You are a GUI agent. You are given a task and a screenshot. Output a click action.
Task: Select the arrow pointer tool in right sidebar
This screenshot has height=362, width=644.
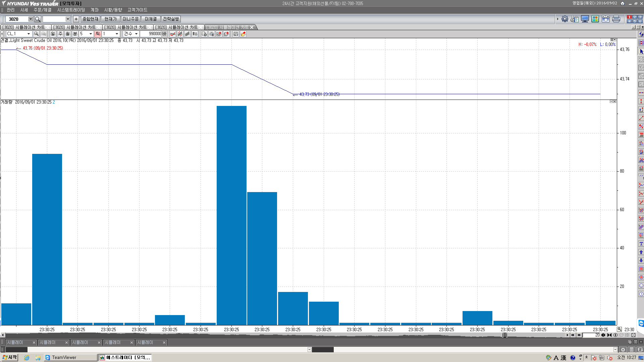coord(641,51)
